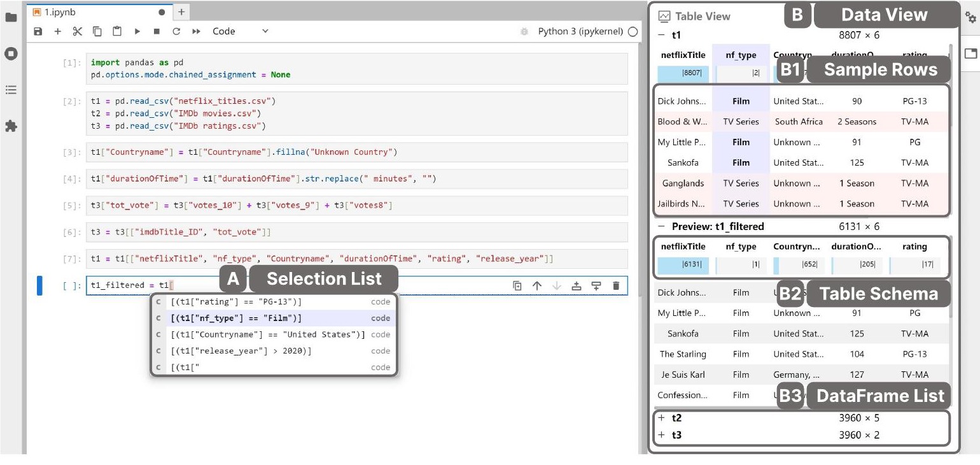The image size is (980, 465).
Task: Click the Python 3 (ipykernel) kernel name
Action: click(x=580, y=31)
